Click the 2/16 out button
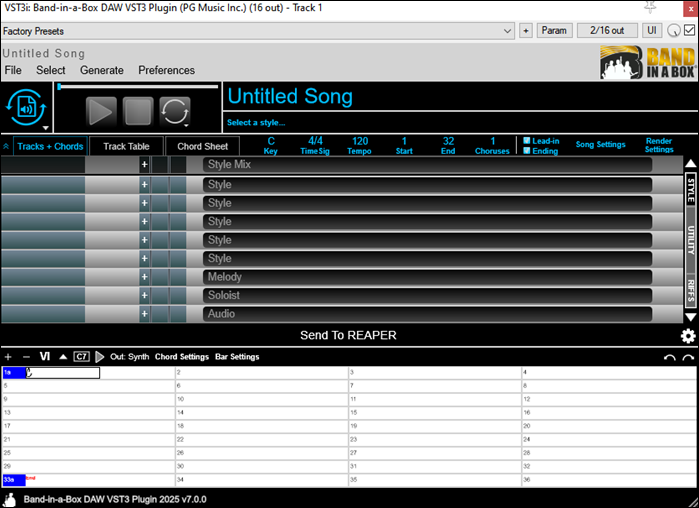Viewport: 699px width, 508px height. pos(607,30)
